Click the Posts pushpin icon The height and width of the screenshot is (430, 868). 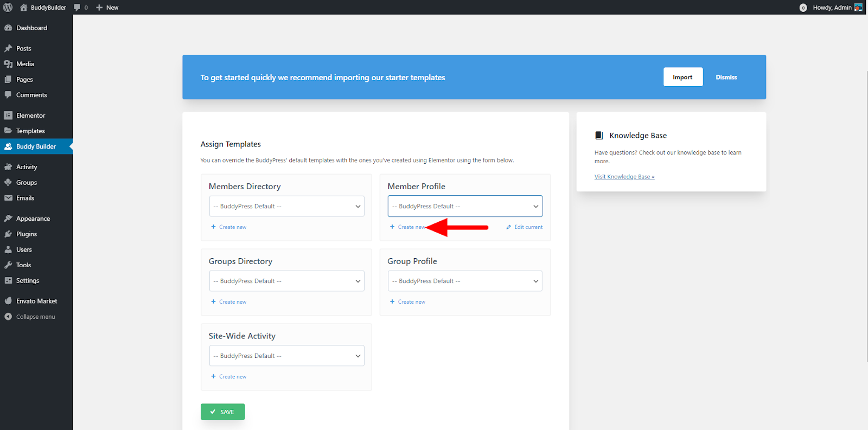8,49
